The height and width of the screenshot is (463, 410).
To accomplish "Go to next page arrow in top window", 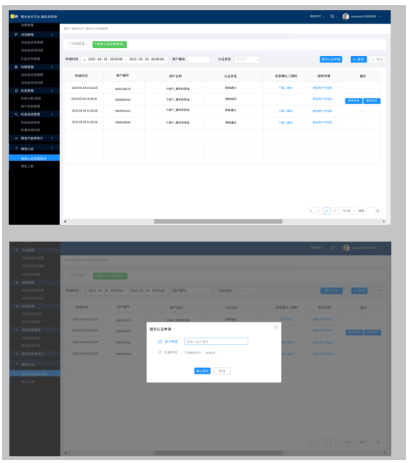I will pyautogui.click(x=335, y=211).
